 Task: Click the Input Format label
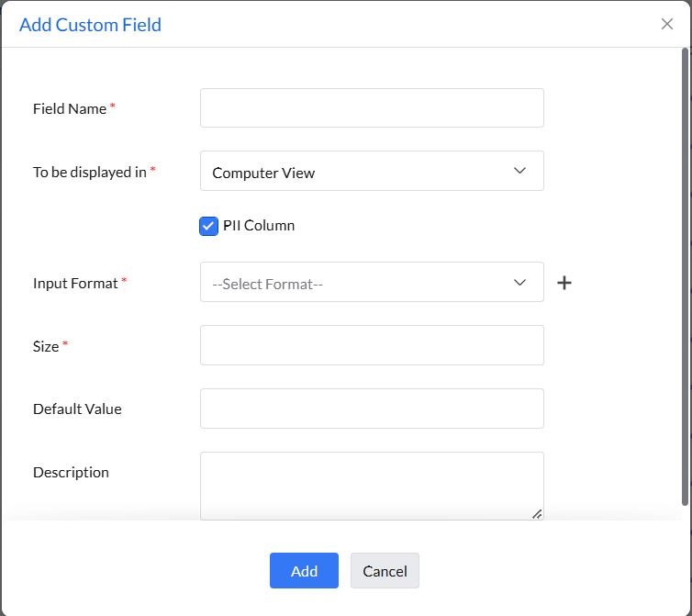click(75, 283)
